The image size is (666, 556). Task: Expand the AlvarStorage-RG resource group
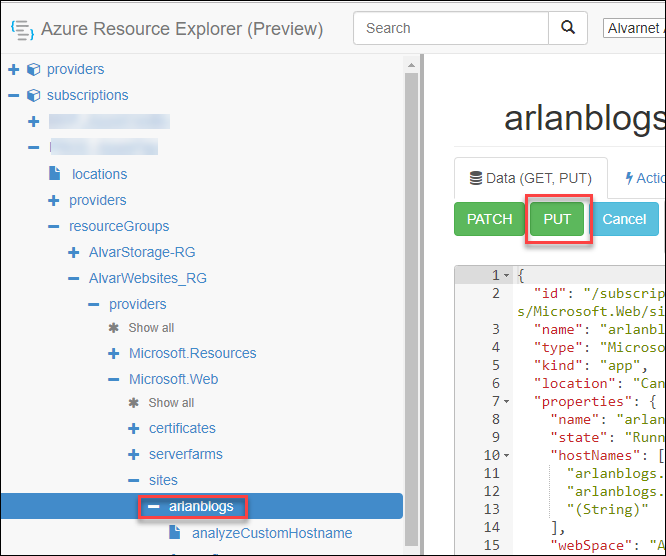73,252
